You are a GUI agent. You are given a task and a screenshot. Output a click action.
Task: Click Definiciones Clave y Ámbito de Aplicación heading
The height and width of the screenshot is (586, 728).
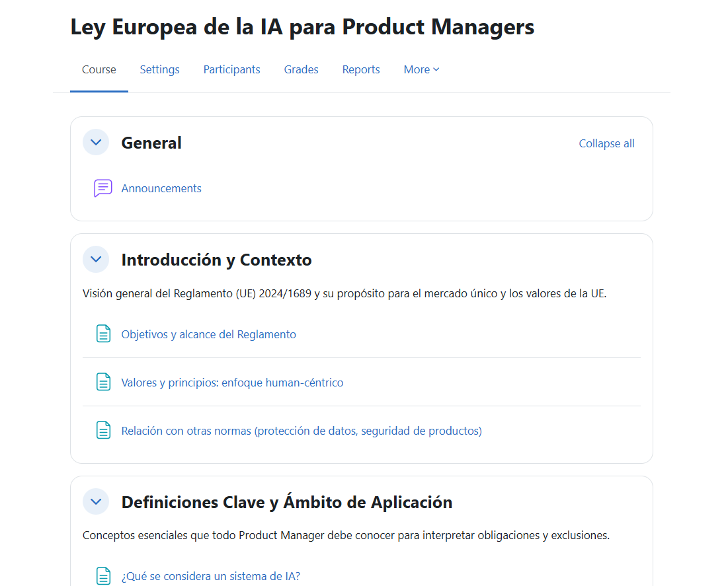[287, 502]
